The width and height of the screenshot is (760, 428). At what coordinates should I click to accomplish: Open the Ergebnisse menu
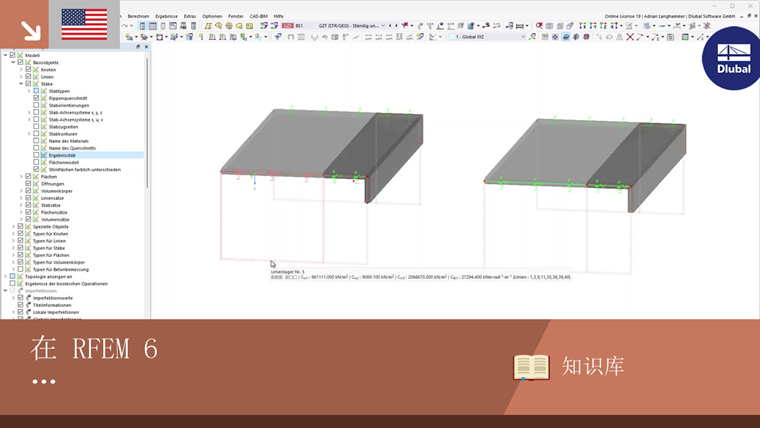point(166,16)
